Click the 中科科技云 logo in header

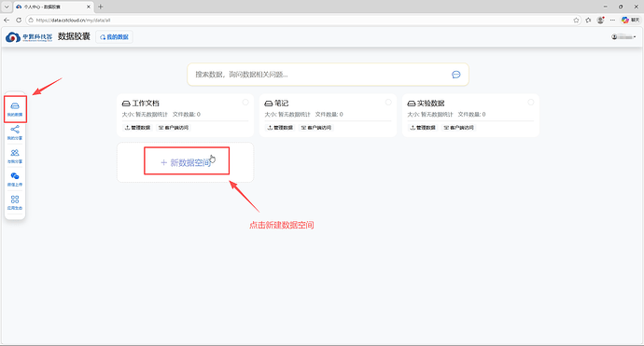click(x=29, y=37)
